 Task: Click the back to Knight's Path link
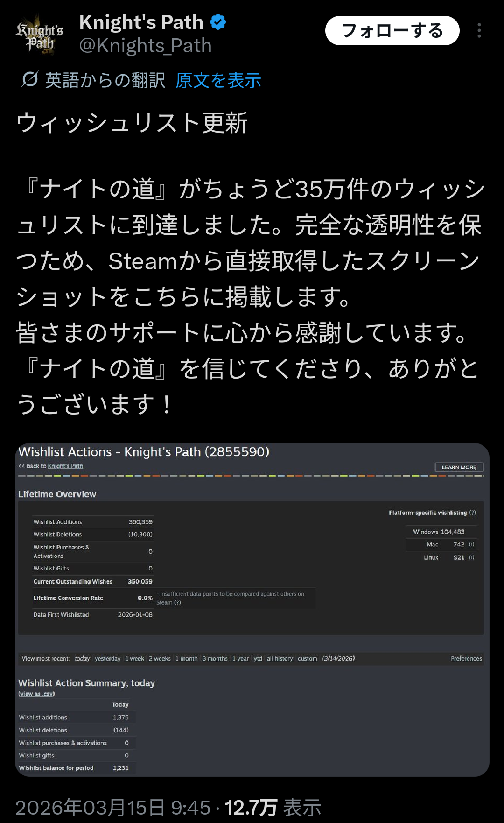pos(65,466)
